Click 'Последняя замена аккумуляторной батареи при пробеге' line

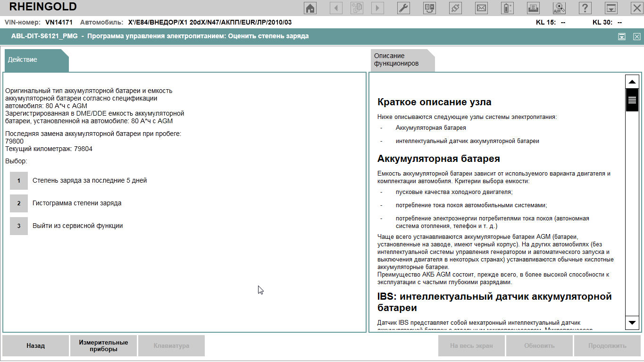93,134
